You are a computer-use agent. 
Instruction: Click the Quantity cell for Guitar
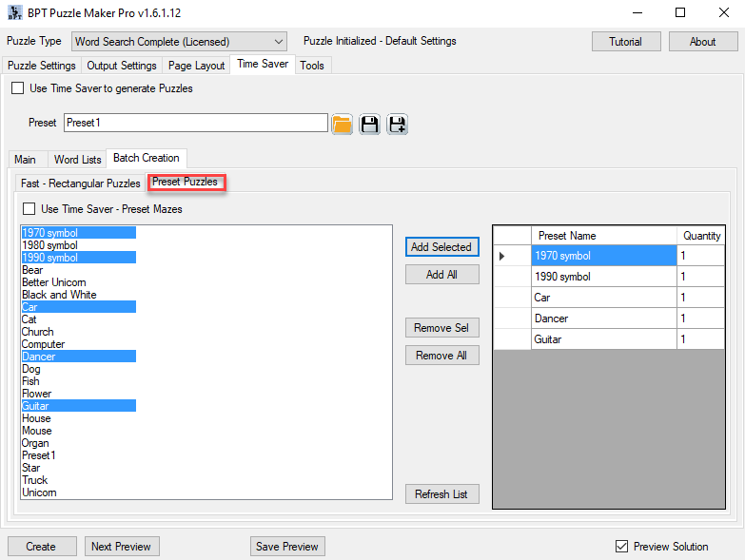700,339
